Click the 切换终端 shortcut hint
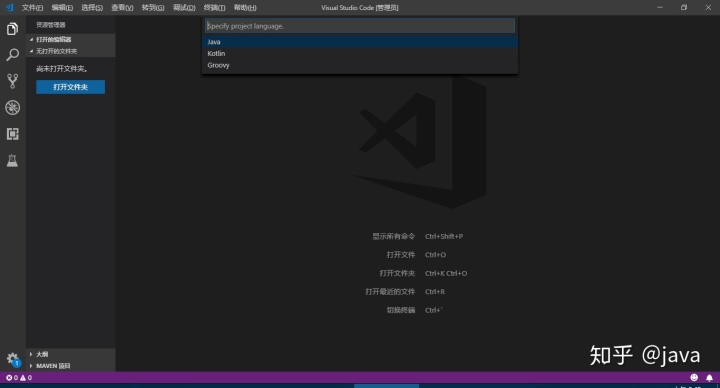 [414, 310]
